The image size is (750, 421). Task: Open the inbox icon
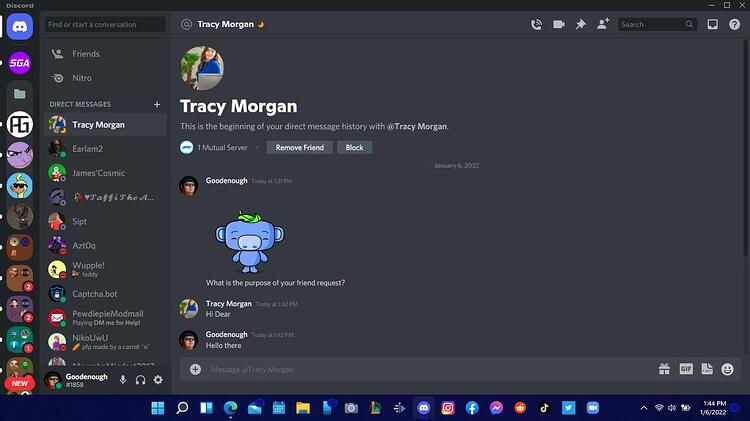click(712, 24)
